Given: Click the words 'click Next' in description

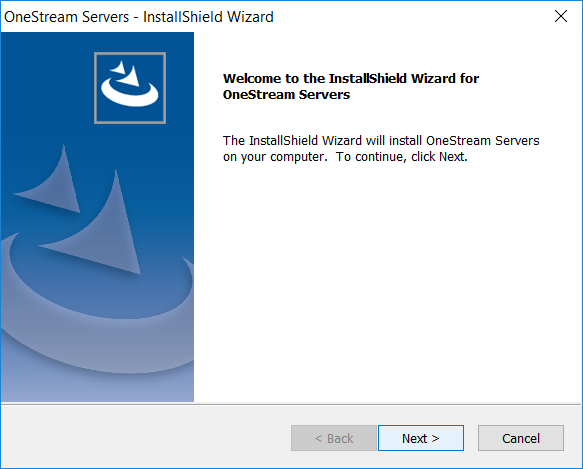Looking at the screenshot, I should point(438,157).
